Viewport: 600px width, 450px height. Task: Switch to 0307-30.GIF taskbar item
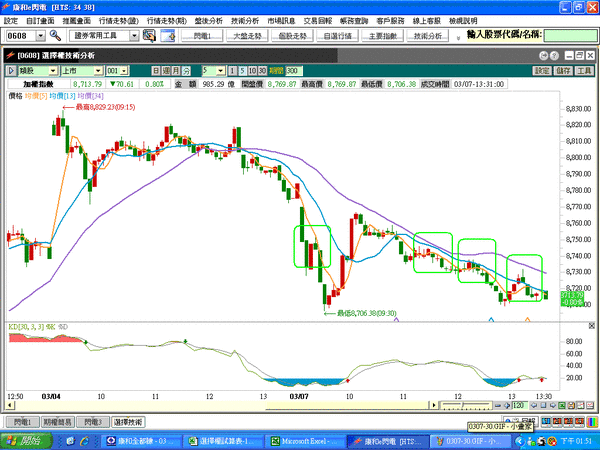(x=471, y=441)
